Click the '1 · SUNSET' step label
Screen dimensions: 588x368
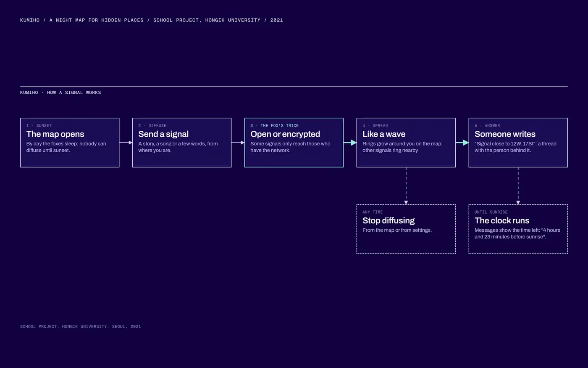pos(39,126)
